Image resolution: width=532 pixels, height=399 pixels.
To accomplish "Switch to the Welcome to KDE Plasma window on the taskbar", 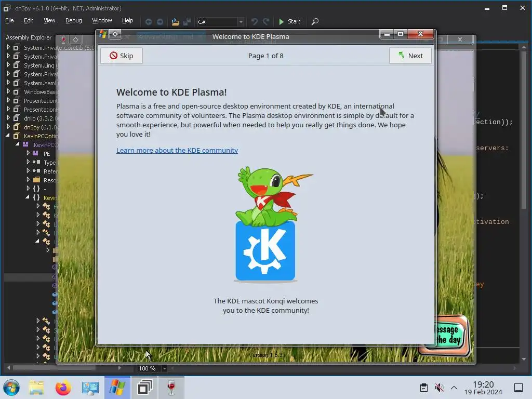I will (x=117, y=388).
